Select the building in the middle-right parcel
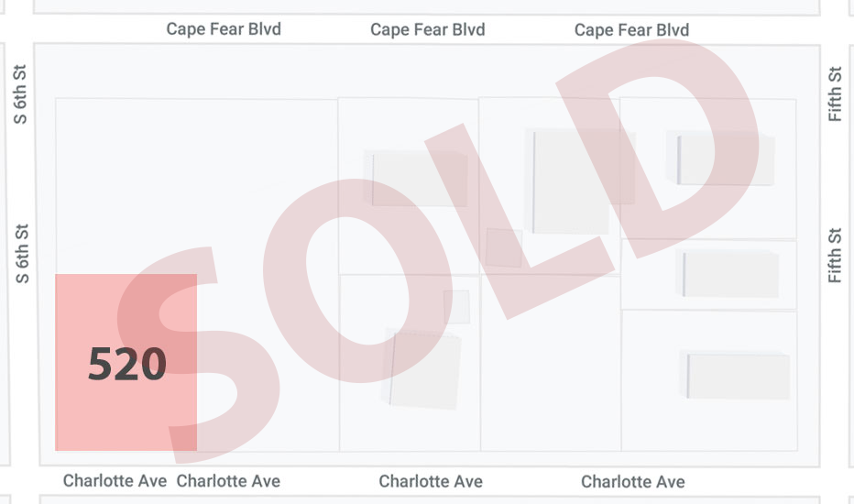The image size is (854, 504). (729, 274)
